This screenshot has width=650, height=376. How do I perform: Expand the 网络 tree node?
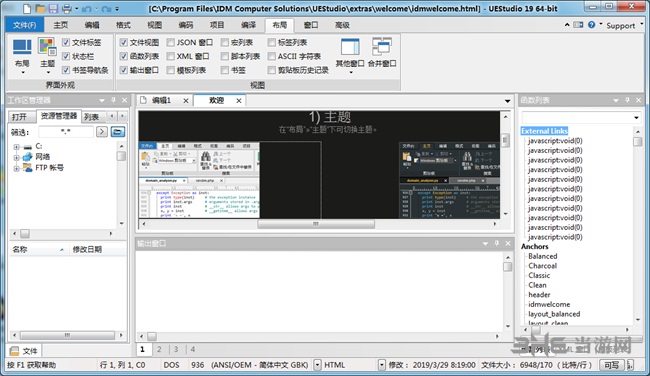[x=16, y=157]
